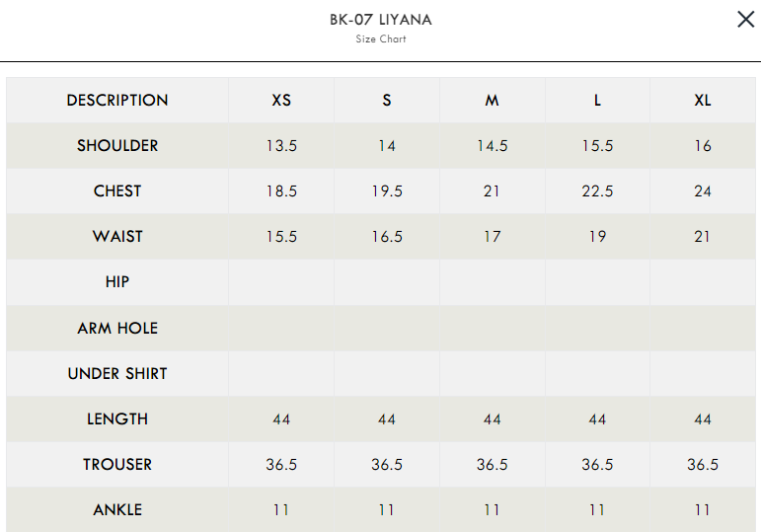Select the XS size column header

[x=281, y=101]
